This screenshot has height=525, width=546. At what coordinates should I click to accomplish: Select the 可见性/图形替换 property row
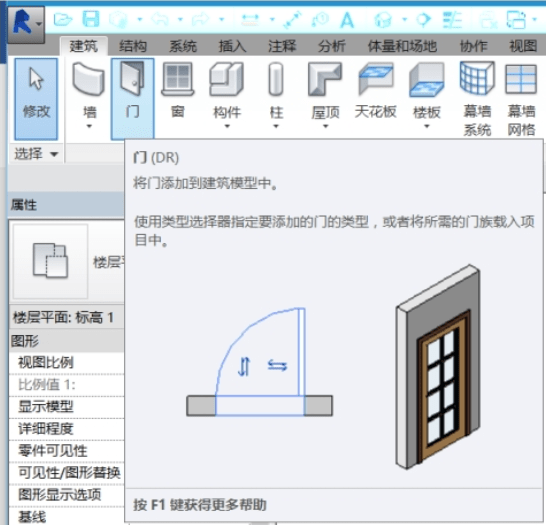tap(66, 473)
